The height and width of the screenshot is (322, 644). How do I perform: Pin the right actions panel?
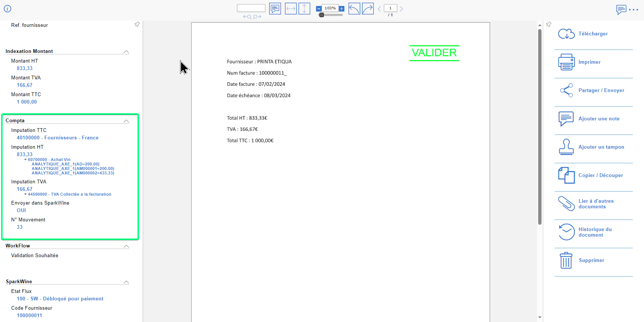click(x=549, y=25)
